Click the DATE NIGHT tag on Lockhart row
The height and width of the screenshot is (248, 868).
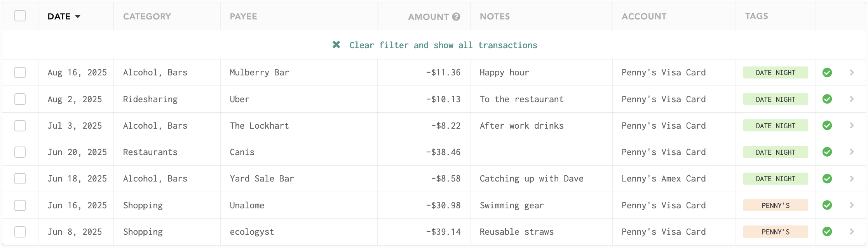[775, 126]
